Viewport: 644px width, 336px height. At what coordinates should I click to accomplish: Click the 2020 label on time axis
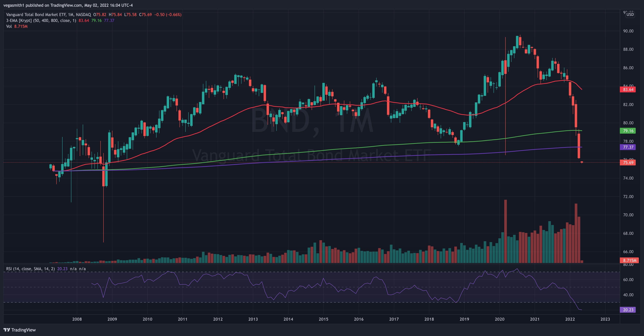(500, 319)
